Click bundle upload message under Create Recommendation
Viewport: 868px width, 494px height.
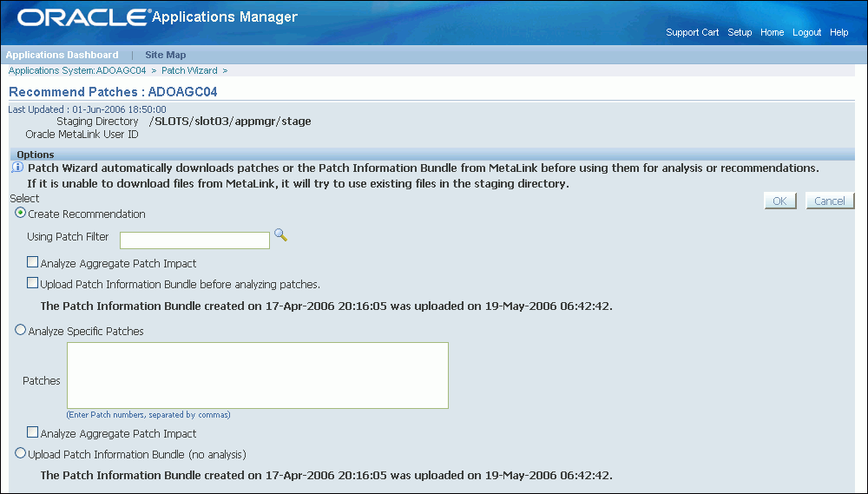pyautogui.click(x=326, y=306)
